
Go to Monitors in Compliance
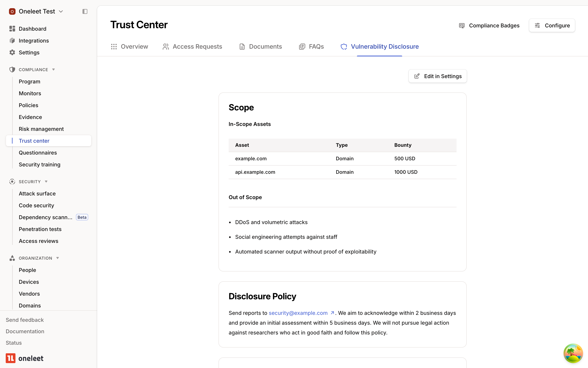pyautogui.click(x=30, y=93)
